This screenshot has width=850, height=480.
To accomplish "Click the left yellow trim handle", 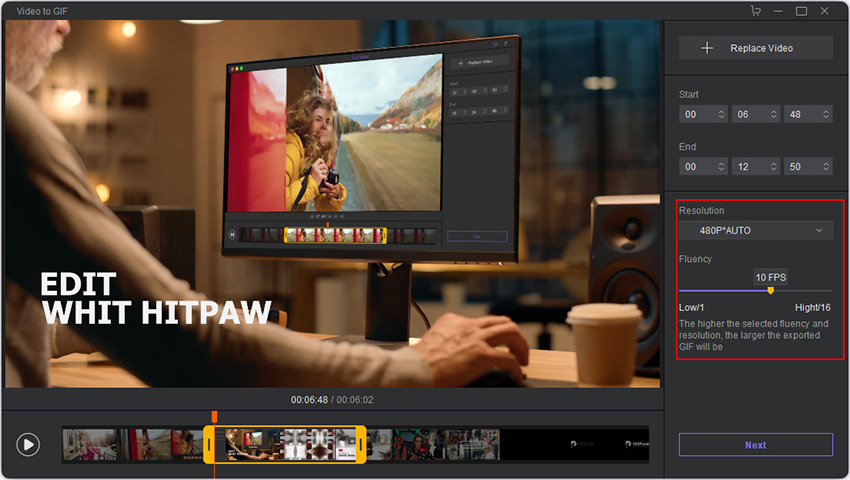I will tap(209, 445).
